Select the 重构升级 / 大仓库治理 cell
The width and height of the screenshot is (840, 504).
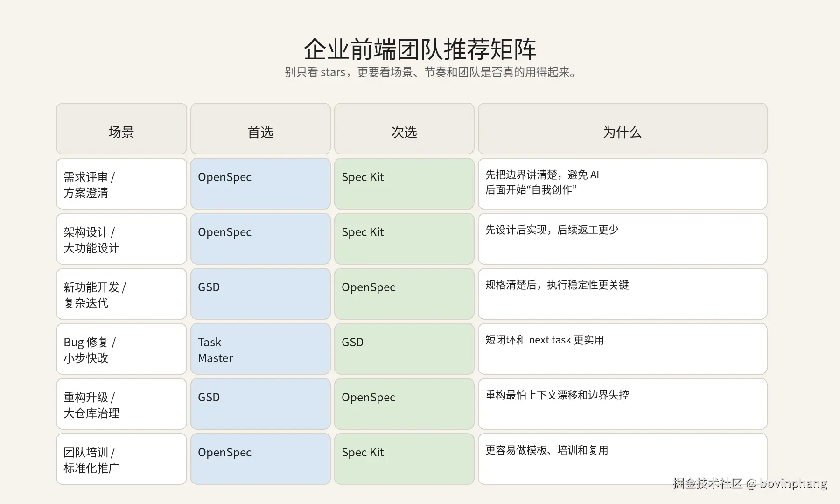tap(121, 404)
